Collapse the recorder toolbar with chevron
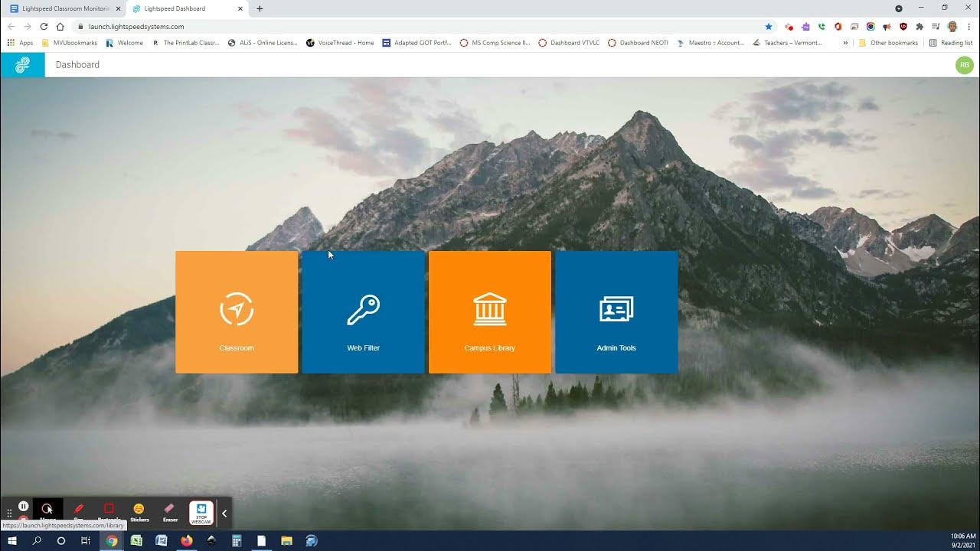 (224, 514)
